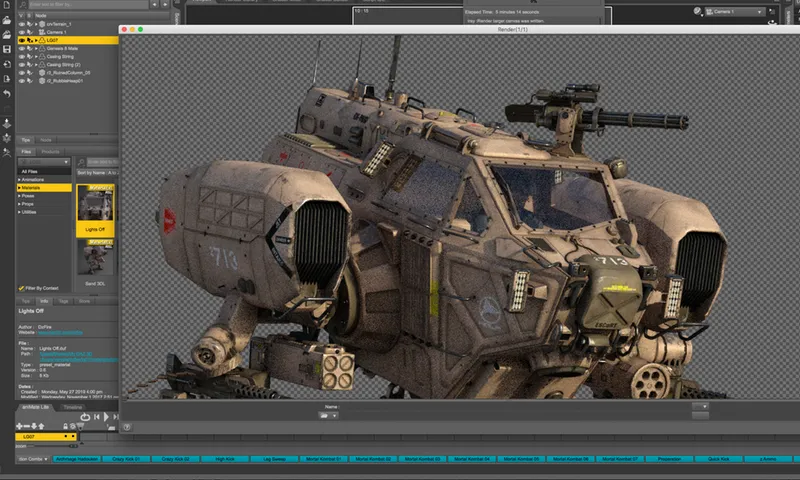Toggle visibility eye for Casing String (2)

coord(22,65)
